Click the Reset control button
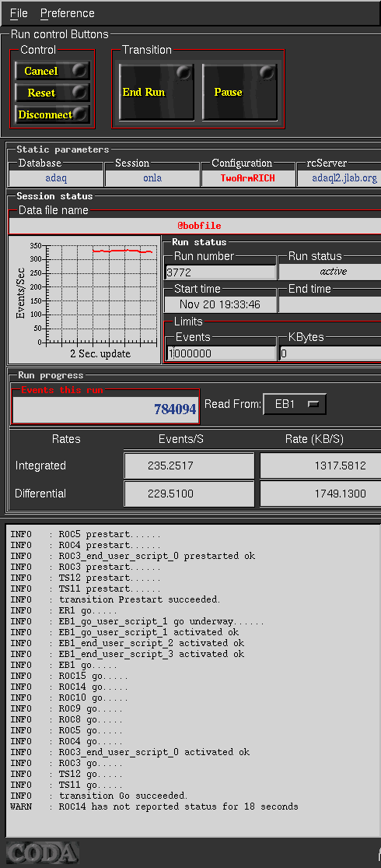The width and height of the screenshot is (381, 868). [x=52, y=93]
